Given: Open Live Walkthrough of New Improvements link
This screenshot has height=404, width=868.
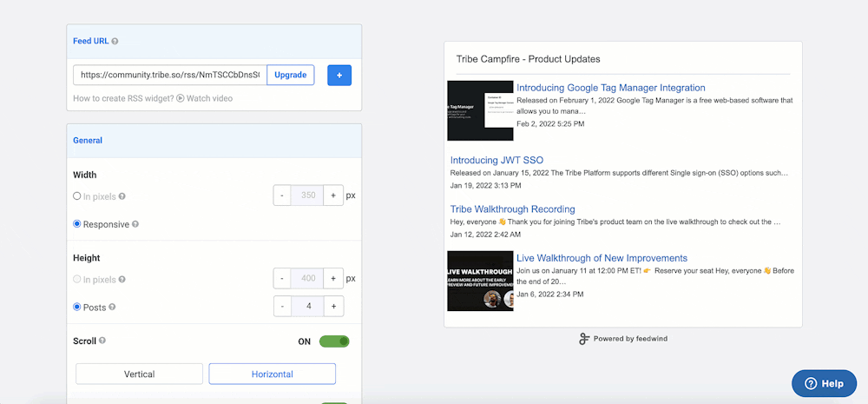Looking at the screenshot, I should tap(602, 258).
